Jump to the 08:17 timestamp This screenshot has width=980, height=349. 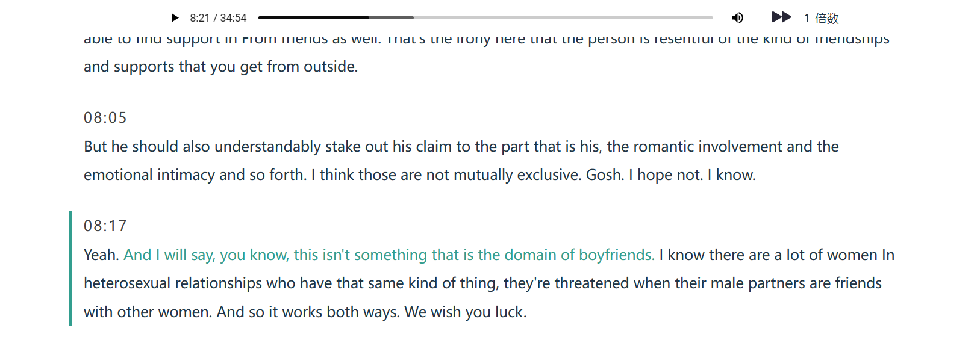[105, 226]
